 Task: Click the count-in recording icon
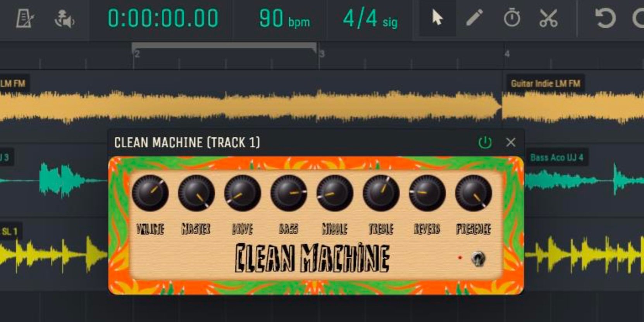64,19
